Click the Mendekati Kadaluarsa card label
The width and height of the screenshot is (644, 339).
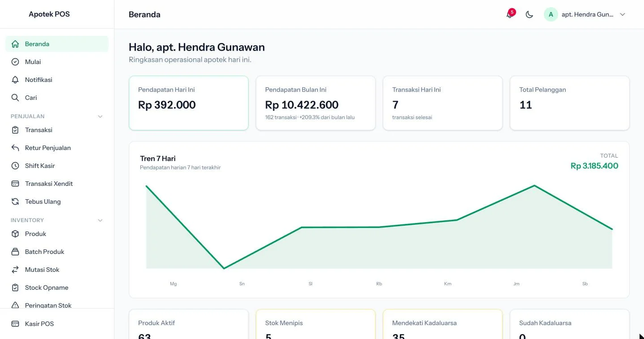[424, 323]
